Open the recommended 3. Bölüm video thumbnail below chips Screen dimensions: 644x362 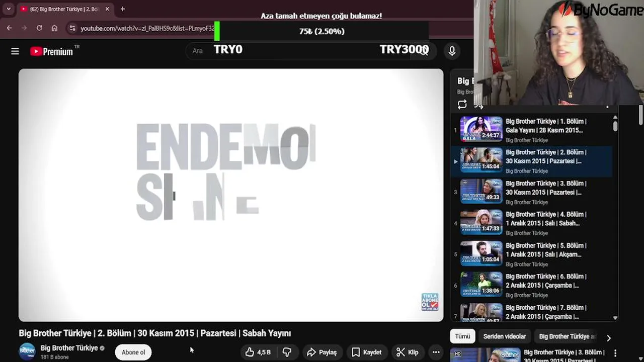[x=485, y=355]
